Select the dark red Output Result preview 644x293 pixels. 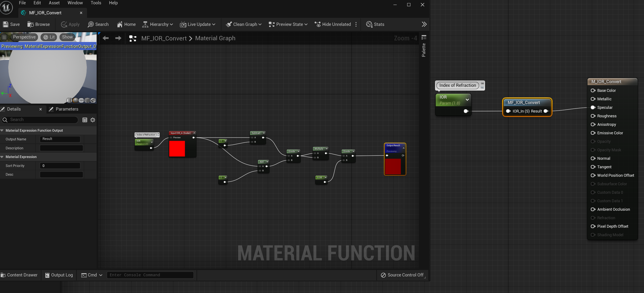(x=393, y=167)
